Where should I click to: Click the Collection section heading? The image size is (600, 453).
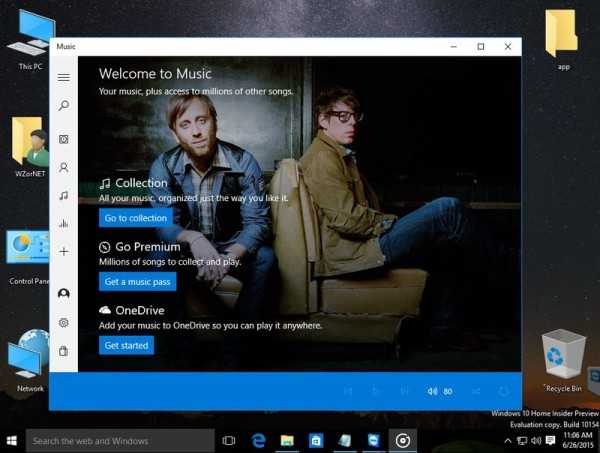(x=141, y=183)
